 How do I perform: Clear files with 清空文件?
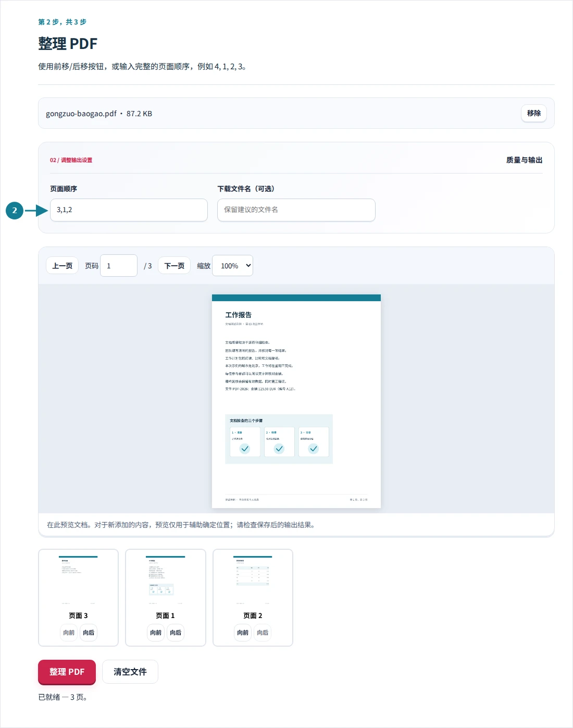tap(130, 672)
